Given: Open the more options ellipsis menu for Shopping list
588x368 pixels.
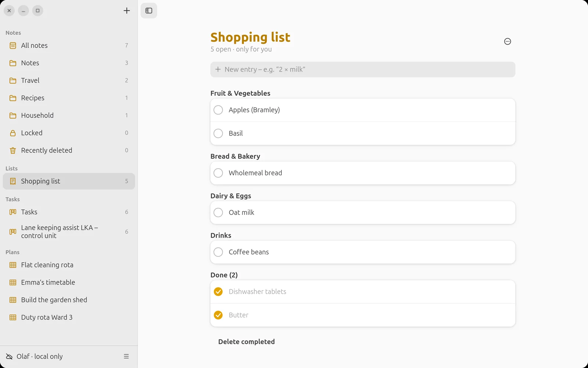Looking at the screenshot, I should (x=508, y=42).
